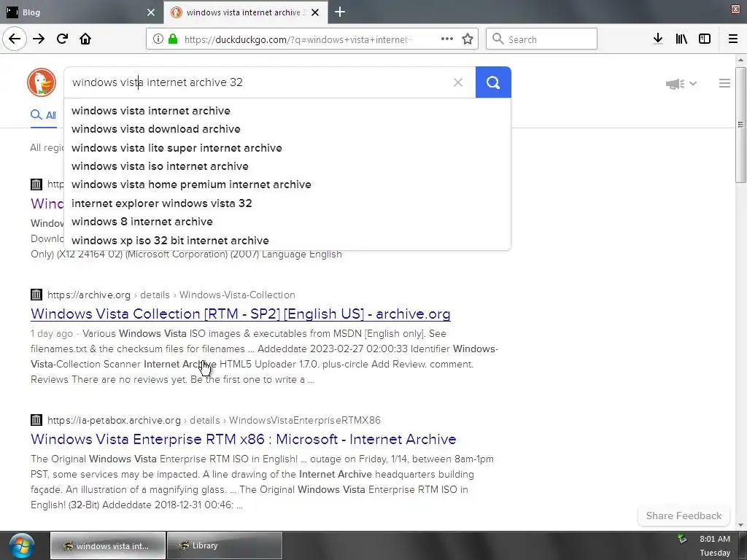Viewport: 747px width, 560px height.
Task: Click the browser forward arrow
Action: click(39, 39)
